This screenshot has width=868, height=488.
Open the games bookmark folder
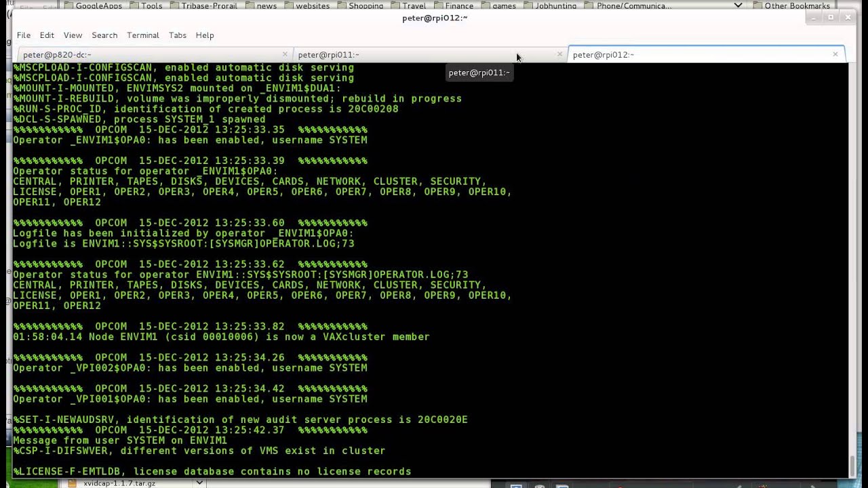pos(498,5)
